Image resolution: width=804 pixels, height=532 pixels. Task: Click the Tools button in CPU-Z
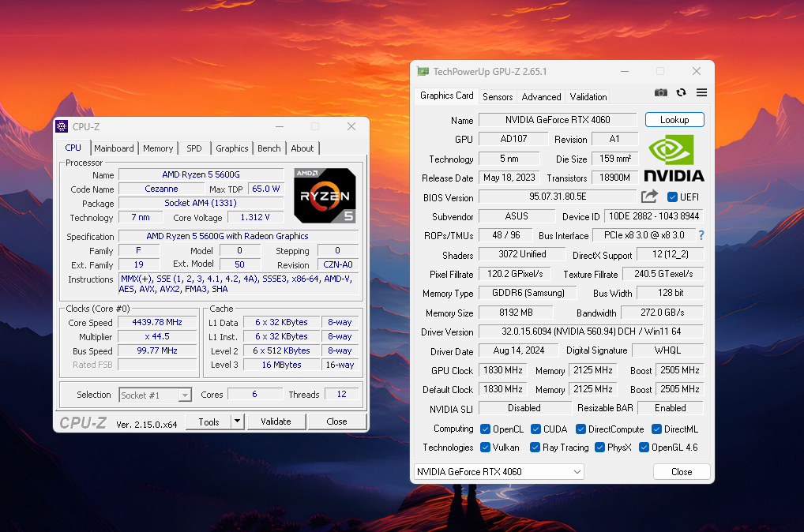tap(209, 421)
